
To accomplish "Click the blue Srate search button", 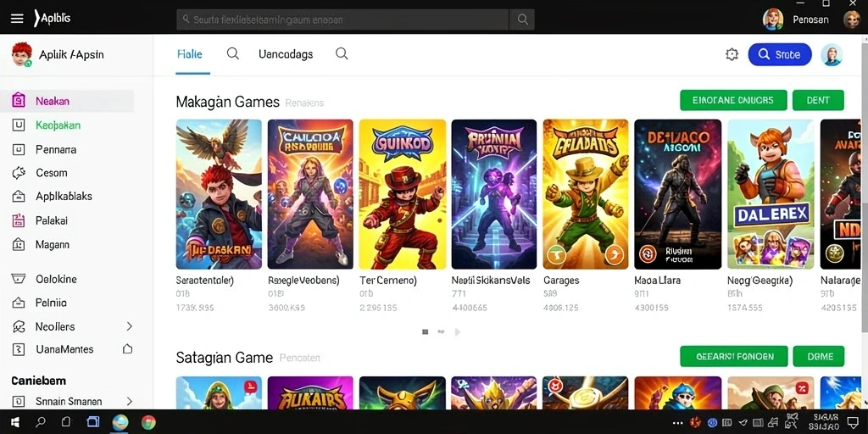I will click(x=780, y=54).
